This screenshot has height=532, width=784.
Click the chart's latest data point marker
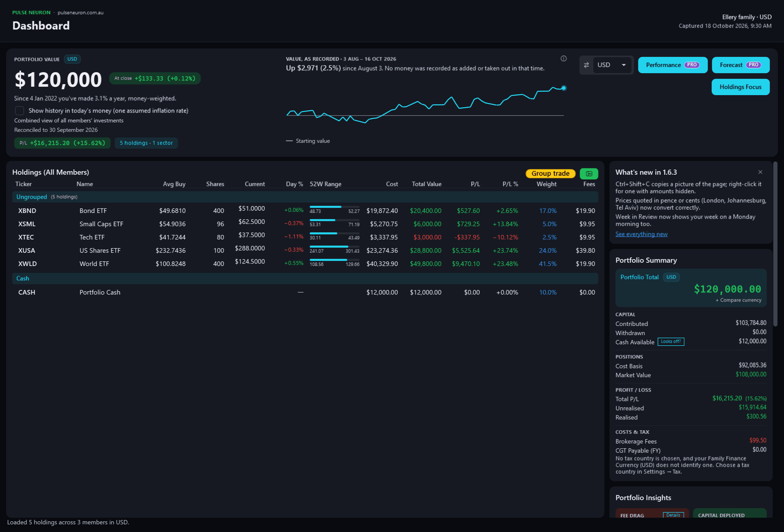[563, 88]
